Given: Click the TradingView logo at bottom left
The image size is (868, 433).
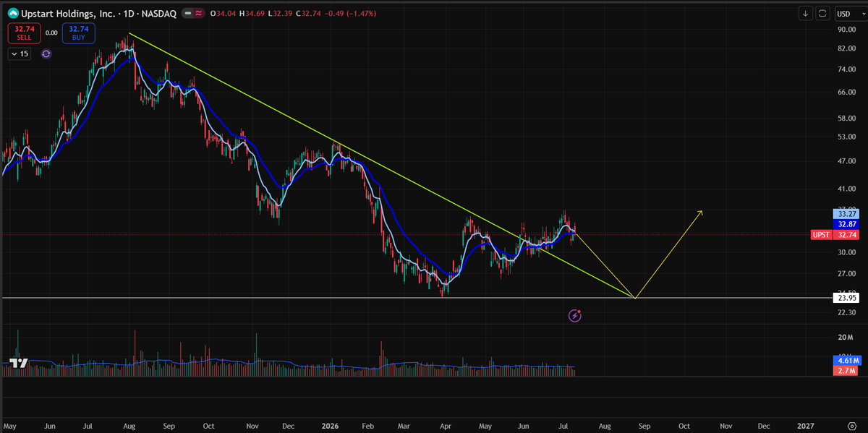Looking at the screenshot, I should [x=19, y=364].
